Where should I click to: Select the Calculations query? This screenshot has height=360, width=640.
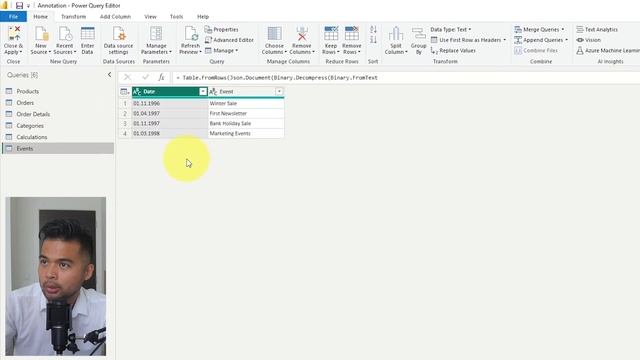click(58, 137)
